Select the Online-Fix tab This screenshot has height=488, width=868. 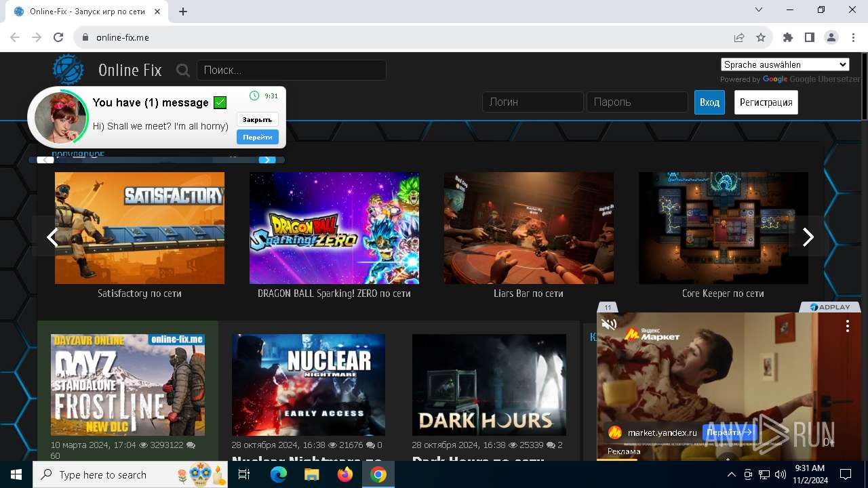[88, 12]
